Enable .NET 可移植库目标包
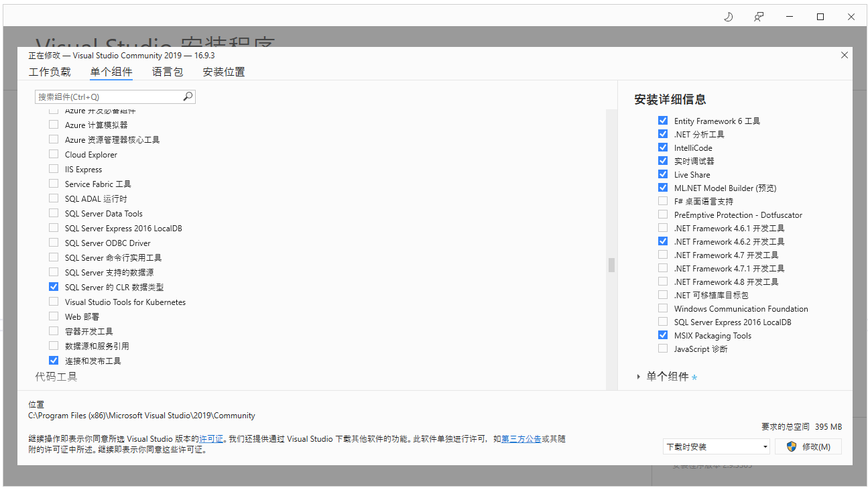 (x=663, y=295)
